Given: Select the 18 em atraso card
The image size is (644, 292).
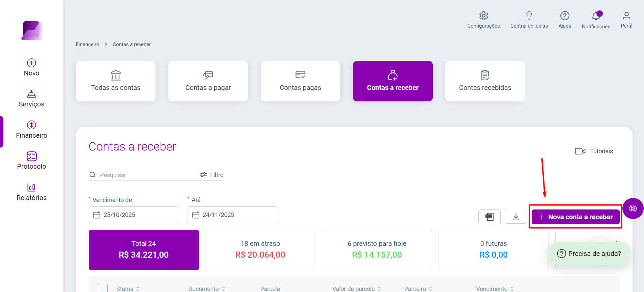Looking at the screenshot, I should tap(260, 250).
